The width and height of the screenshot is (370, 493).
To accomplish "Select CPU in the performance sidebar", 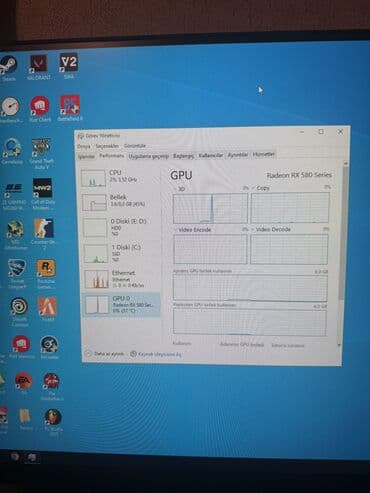I will (x=121, y=177).
